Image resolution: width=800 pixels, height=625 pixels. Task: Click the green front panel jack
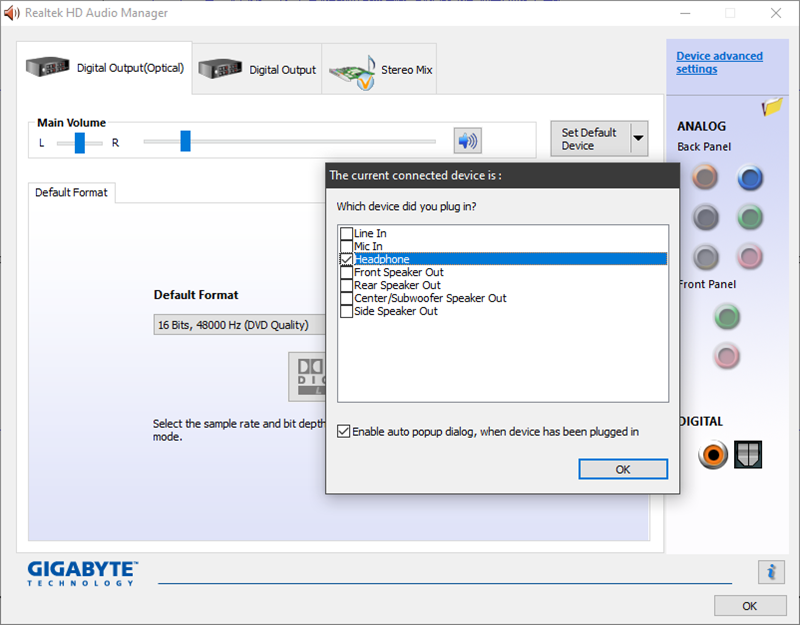click(x=727, y=318)
